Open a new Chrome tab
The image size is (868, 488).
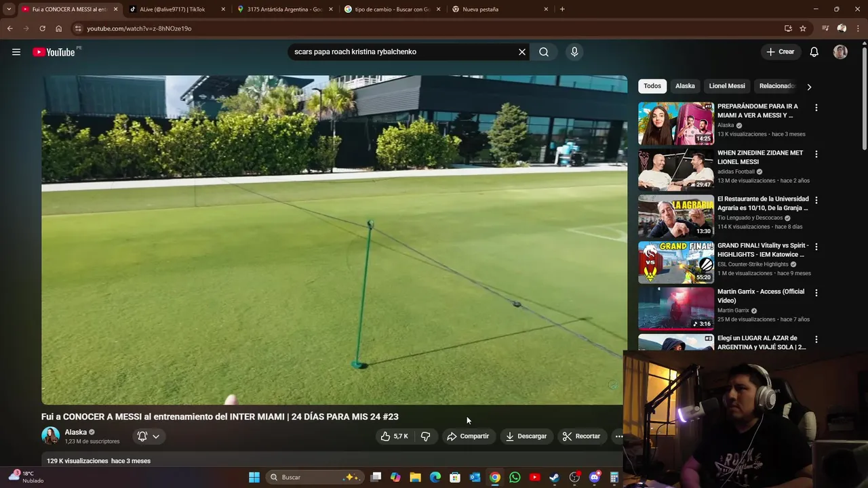coord(562,9)
